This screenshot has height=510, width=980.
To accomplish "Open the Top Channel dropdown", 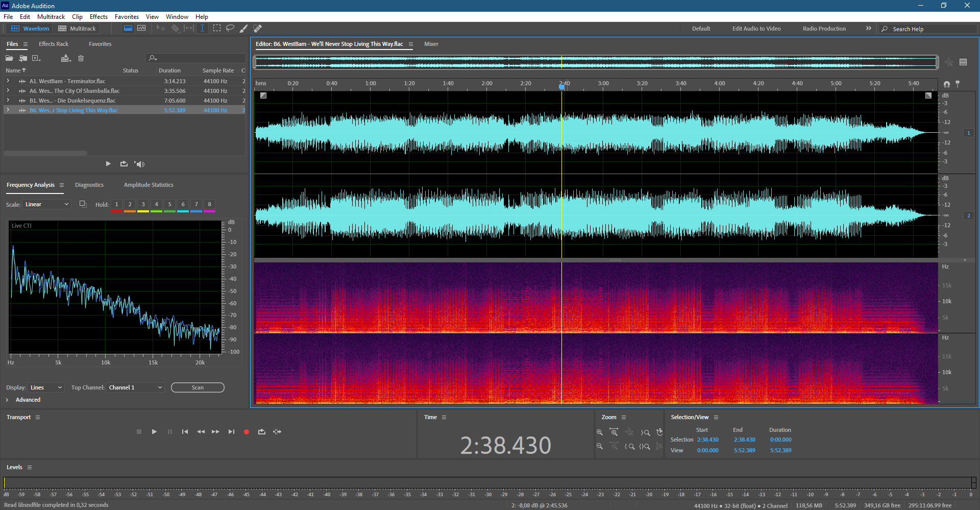I will click(x=135, y=387).
